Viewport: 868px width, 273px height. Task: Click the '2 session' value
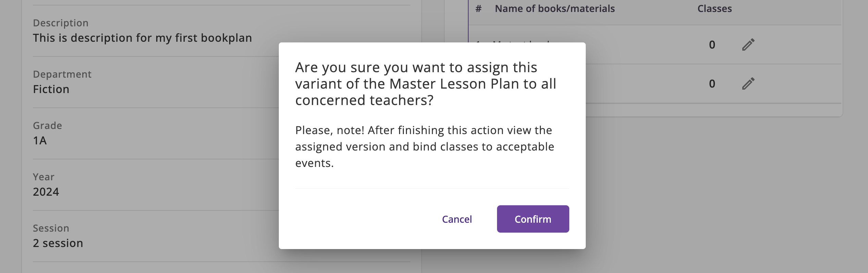click(x=58, y=243)
